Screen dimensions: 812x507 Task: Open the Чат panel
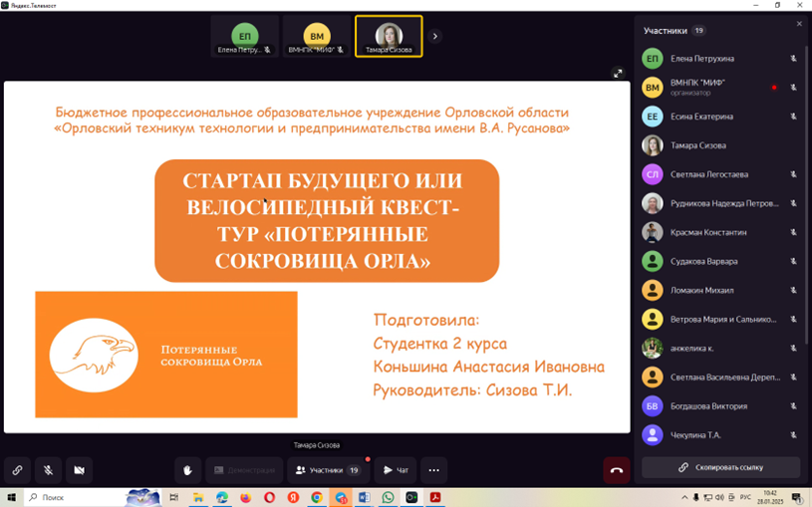pos(396,470)
